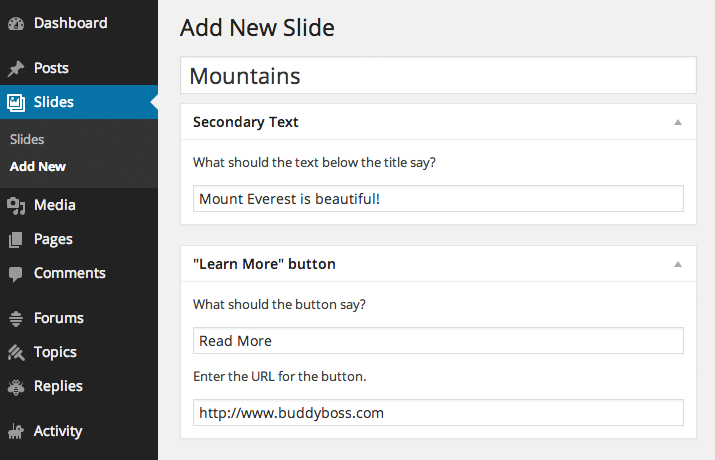Image resolution: width=715 pixels, height=460 pixels.
Task: Click the Replies icon in sidebar
Action: [x=16, y=387]
